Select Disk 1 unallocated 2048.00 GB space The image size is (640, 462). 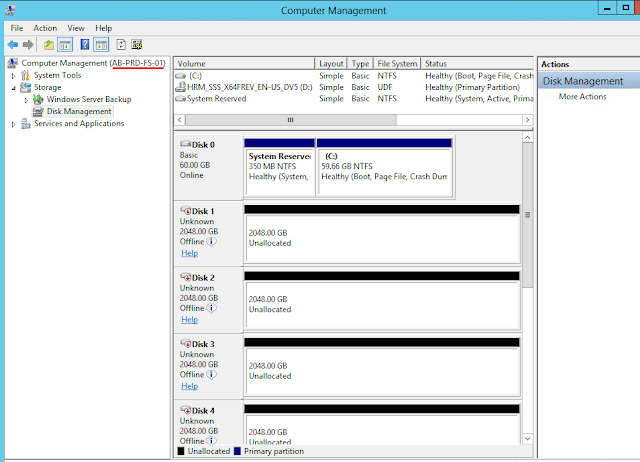pyautogui.click(x=382, y=234)
